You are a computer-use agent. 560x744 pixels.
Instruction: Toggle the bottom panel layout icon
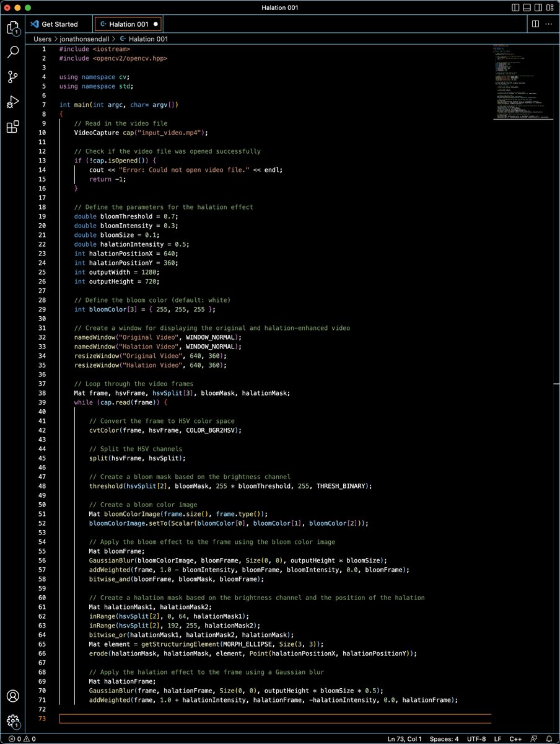click(527, 7)
